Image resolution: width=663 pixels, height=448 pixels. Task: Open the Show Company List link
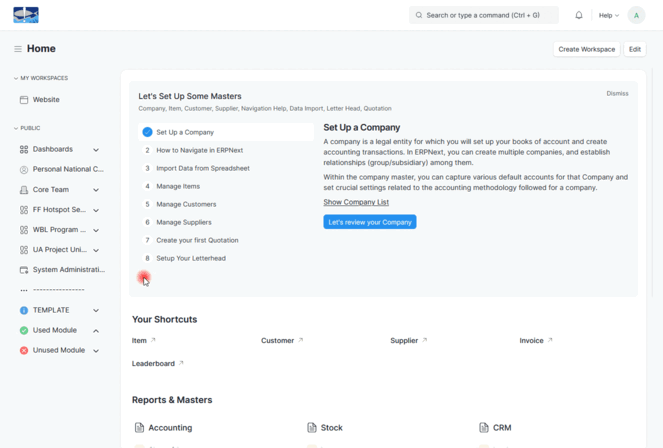(x=356, y=202)
